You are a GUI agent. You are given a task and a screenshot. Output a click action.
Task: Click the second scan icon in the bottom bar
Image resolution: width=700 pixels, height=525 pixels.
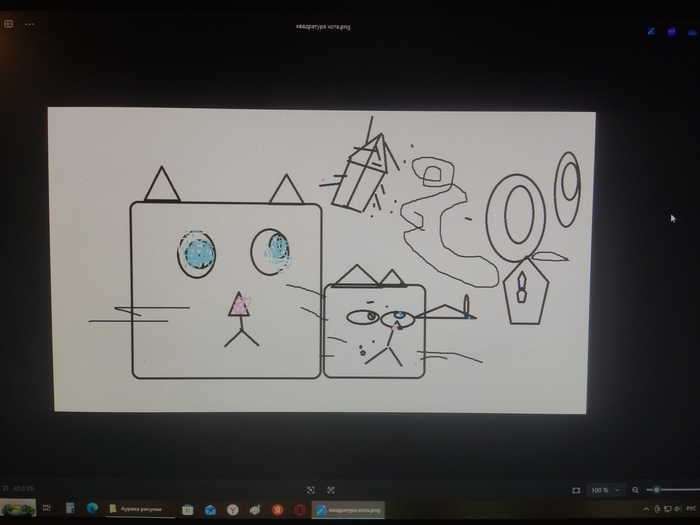[x=331, y=490]
